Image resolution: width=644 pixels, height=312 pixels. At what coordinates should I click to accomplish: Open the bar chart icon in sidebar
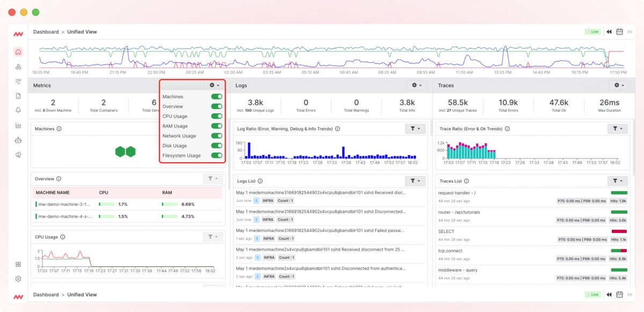18,125
